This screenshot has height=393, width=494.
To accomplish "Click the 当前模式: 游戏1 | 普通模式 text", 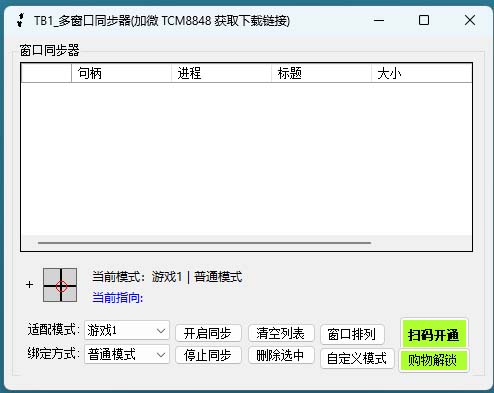I will 167,277.
